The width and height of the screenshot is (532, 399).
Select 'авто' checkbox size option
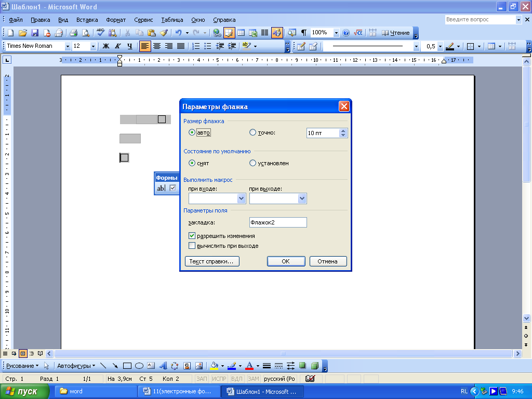192,132
